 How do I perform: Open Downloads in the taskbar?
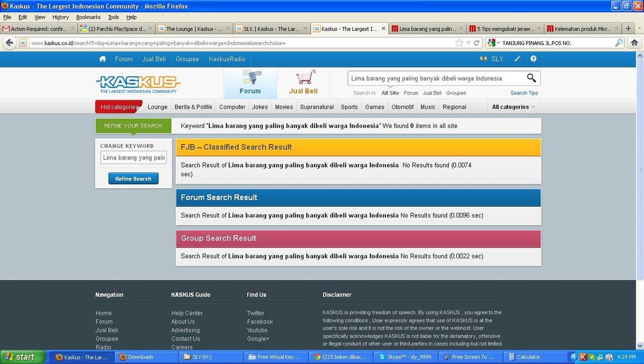pyautogui.click(x=146, y=357)
